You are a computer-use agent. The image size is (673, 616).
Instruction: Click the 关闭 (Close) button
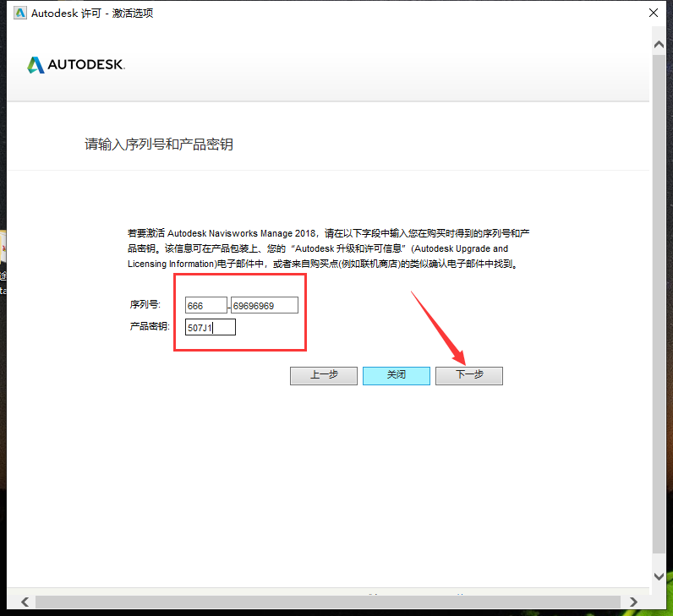397,375
